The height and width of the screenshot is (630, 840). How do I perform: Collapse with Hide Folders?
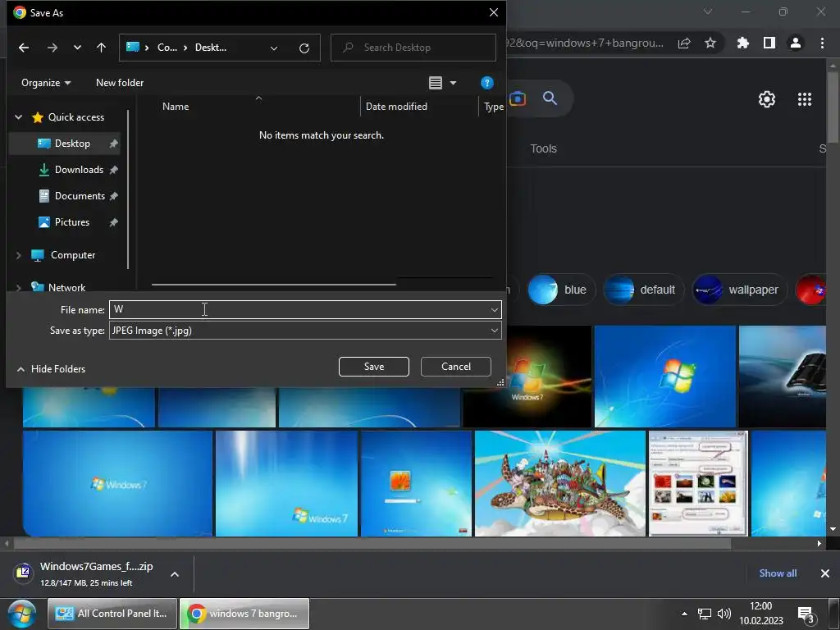52,368
